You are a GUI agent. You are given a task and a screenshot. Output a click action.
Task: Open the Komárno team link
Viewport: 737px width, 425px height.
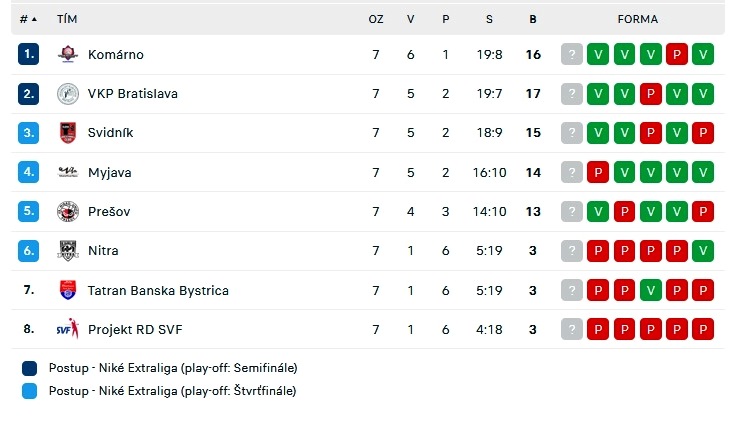point(116,55)
